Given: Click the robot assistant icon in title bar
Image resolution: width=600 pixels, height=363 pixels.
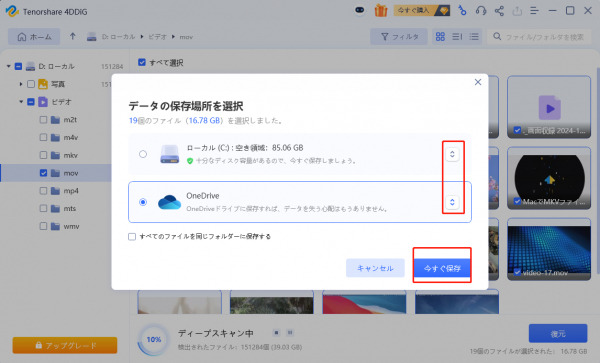Looking at the screenshot, I should point(360,10).
